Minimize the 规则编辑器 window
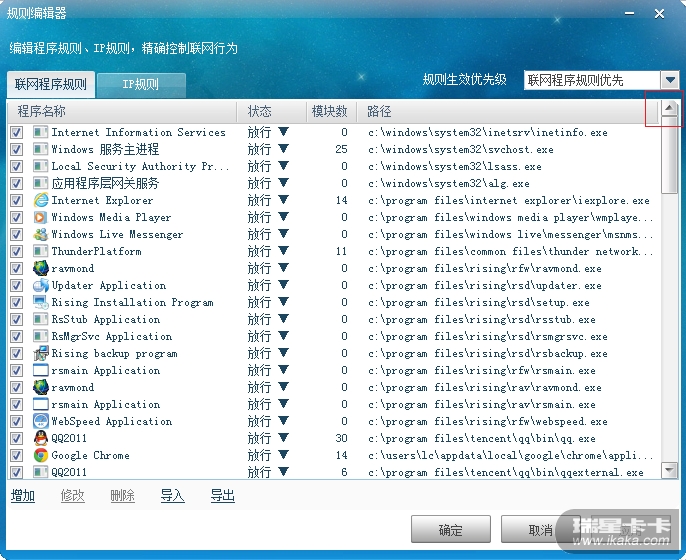The height and width of the screenshot is (560, 686). (630, 14)
